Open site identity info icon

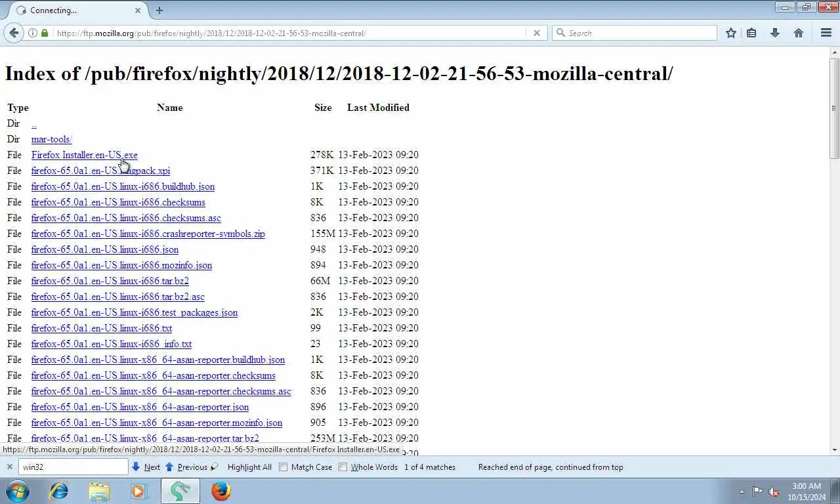point(33,33)
